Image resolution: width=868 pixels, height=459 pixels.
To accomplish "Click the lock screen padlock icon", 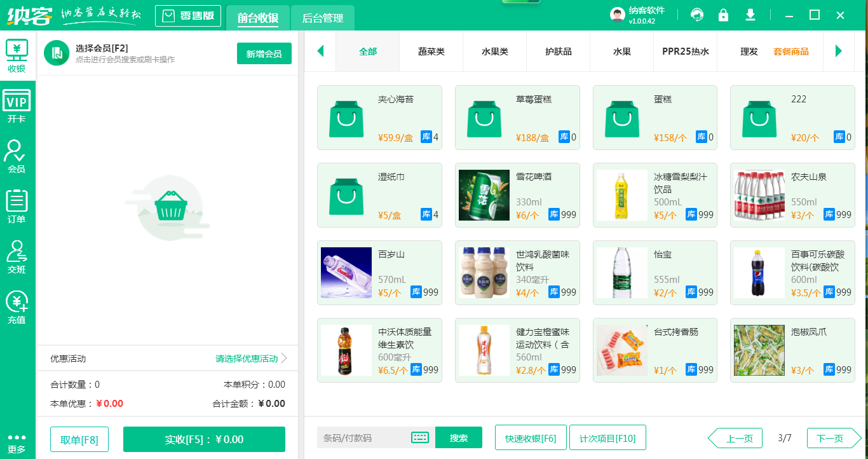I will point(723,15).
